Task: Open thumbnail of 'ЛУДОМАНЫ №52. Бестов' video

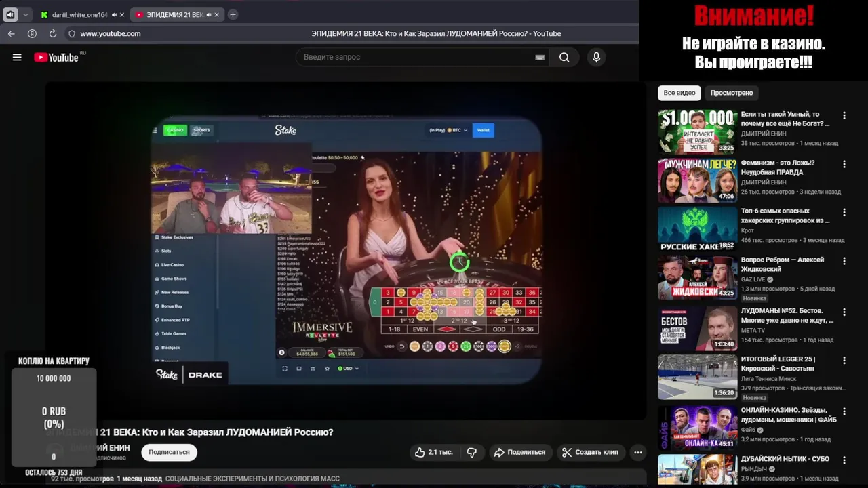Action: tap(697, 328)
